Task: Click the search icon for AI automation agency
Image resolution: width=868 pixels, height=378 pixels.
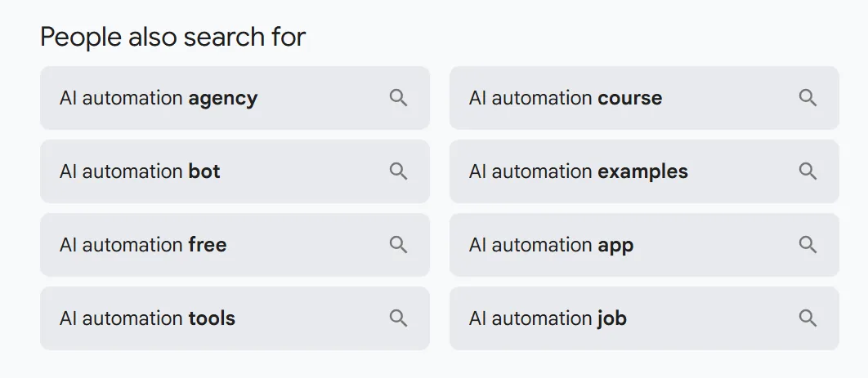Action: [x=398, y=98]
